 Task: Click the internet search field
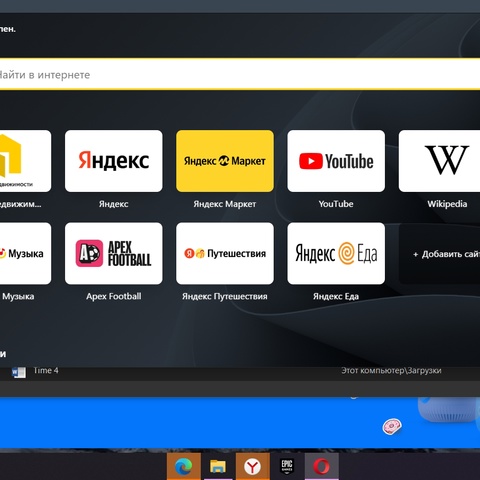(x=240, y=75)
